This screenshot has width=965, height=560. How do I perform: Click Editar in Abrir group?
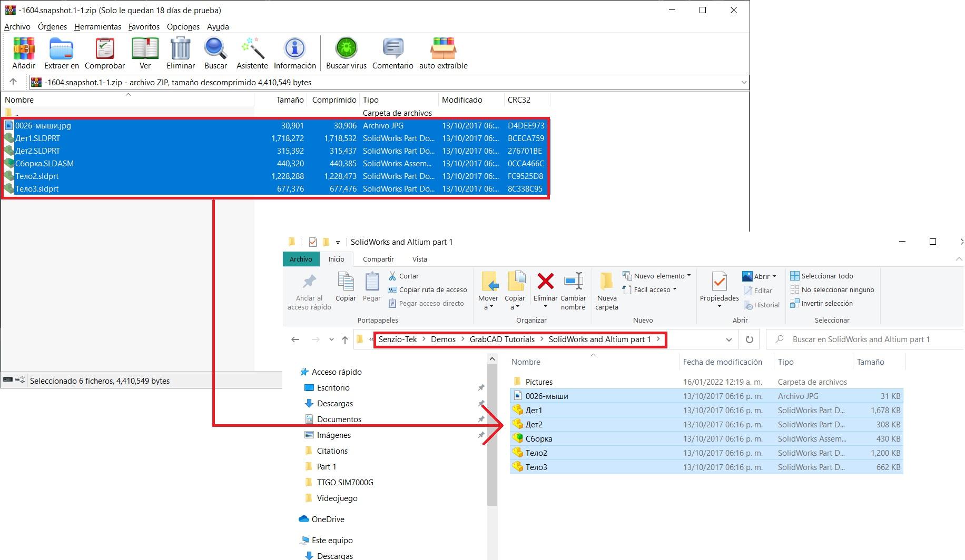[x=758, y=291]
